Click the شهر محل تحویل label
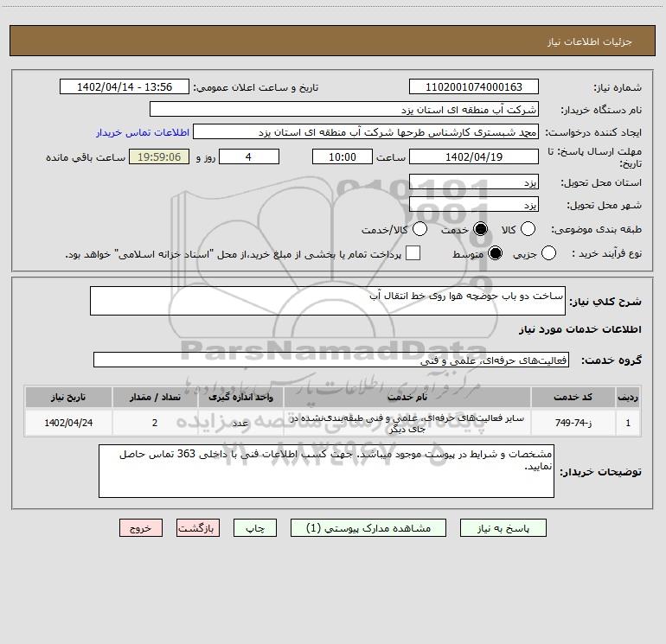 click(x=605, y=206)
